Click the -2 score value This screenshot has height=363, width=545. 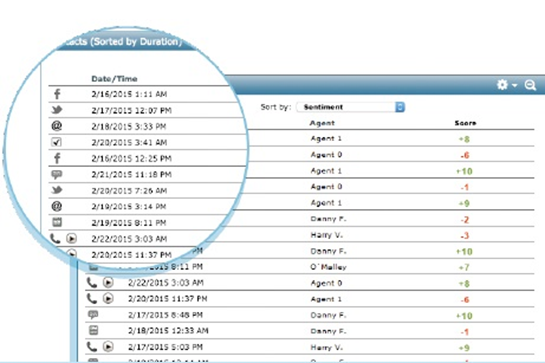point(465,219)
